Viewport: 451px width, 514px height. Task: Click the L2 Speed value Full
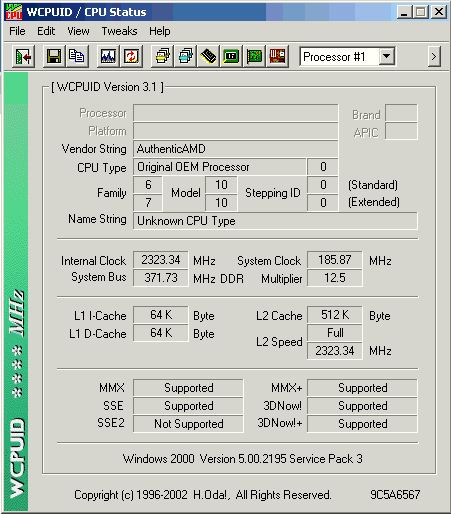pyautogui.click(x=335, y=333)
